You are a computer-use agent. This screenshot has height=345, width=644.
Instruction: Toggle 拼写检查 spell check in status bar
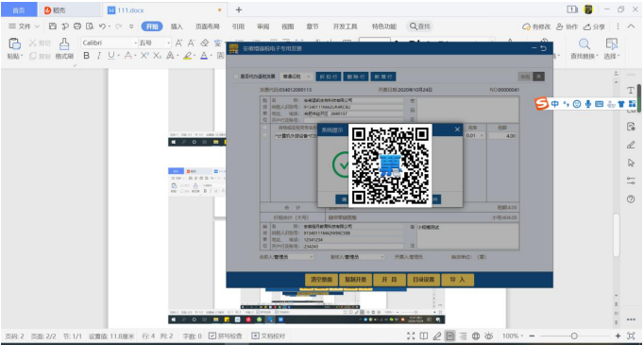(225, 336)
